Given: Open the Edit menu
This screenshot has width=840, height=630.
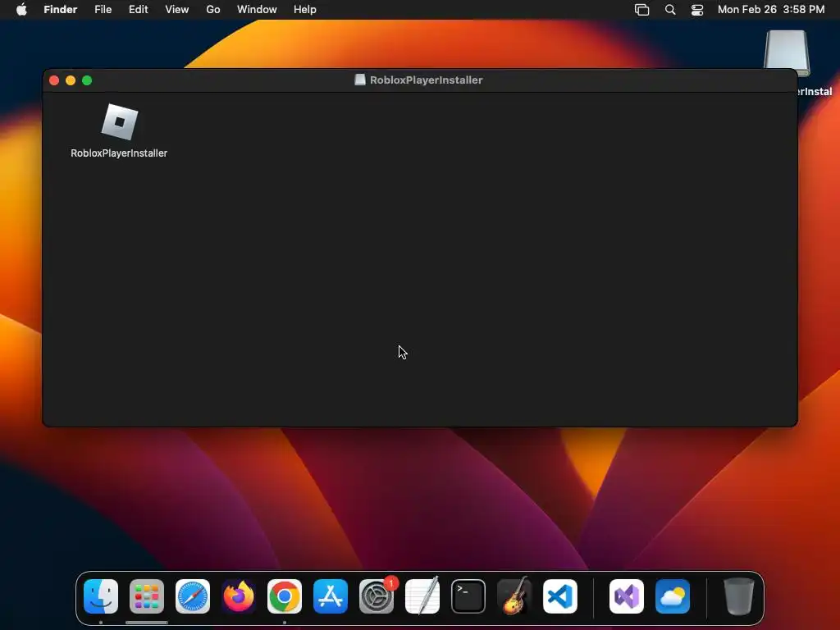Looking at the screenshot, I should pos(138,10).
